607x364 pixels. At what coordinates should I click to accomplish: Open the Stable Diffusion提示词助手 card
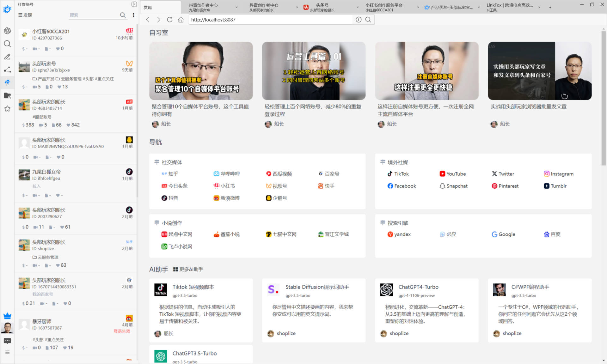[314, 310]
